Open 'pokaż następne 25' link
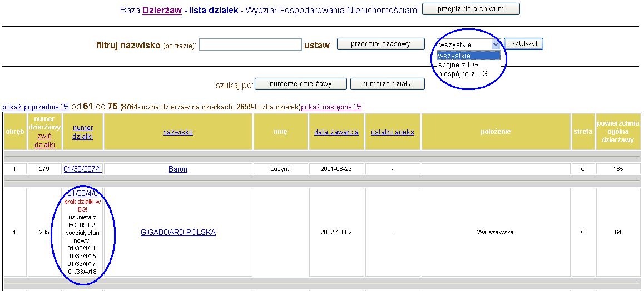Viewport: 644px width, 291px height. (x=331, y=107)
